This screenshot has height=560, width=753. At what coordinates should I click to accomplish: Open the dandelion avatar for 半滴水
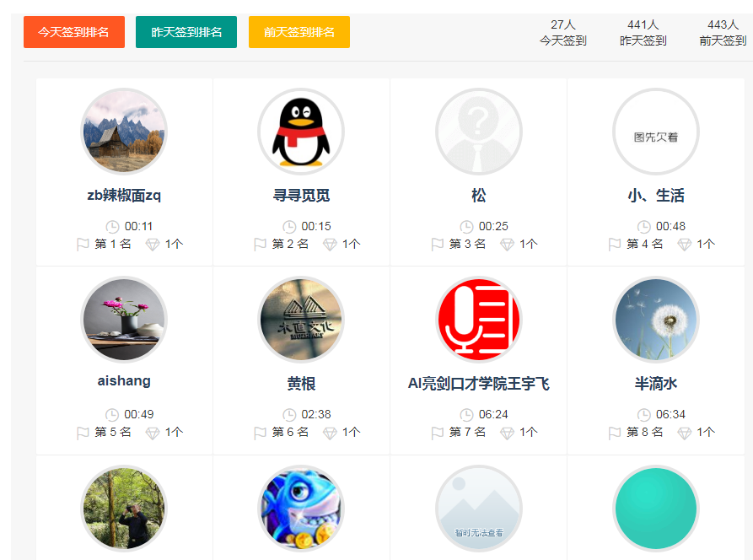click(655, 320)
